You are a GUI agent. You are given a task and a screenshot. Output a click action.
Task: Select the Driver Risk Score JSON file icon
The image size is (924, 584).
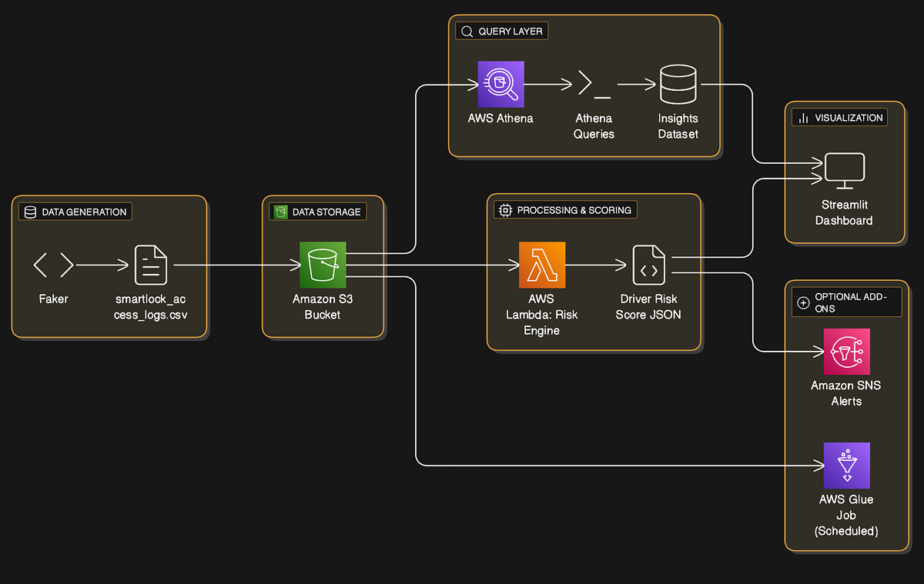(x=648, y=265)
